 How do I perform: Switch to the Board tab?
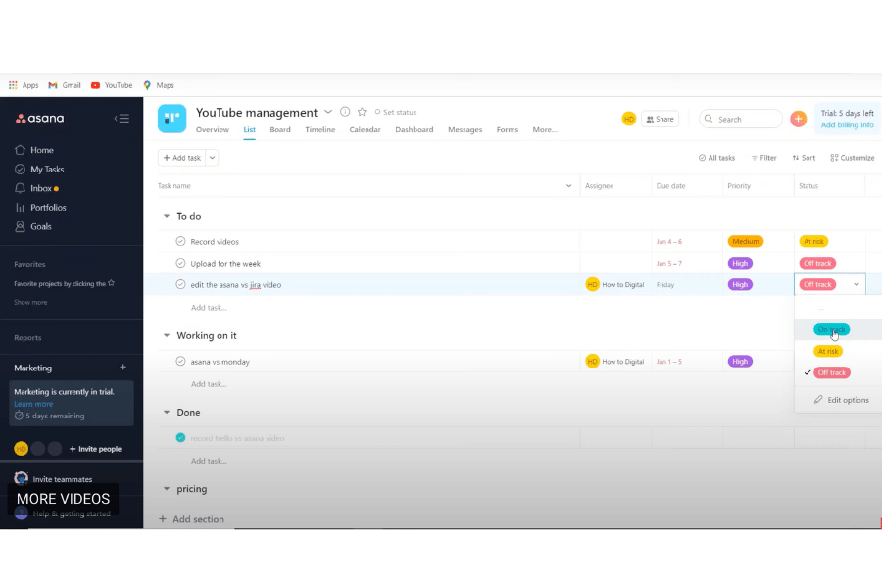pyautogui.click(x=280, y=128)
